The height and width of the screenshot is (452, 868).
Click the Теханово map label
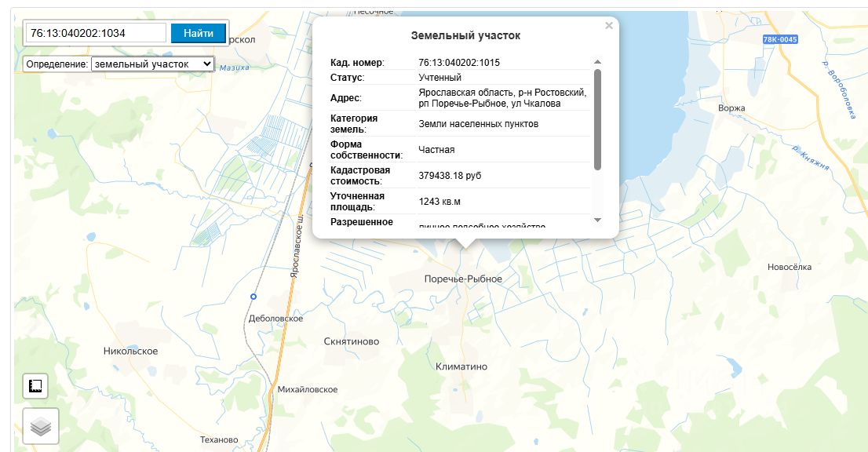coord(219,439)
